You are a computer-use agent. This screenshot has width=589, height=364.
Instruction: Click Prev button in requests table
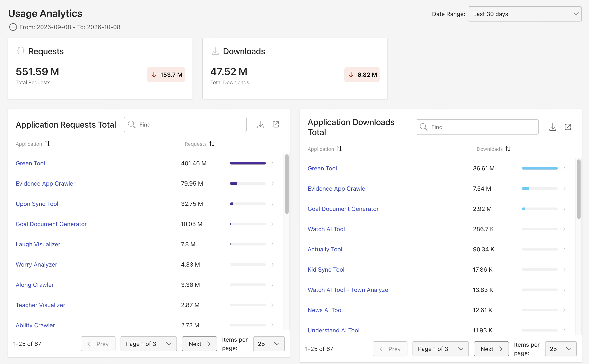(98, 344)
